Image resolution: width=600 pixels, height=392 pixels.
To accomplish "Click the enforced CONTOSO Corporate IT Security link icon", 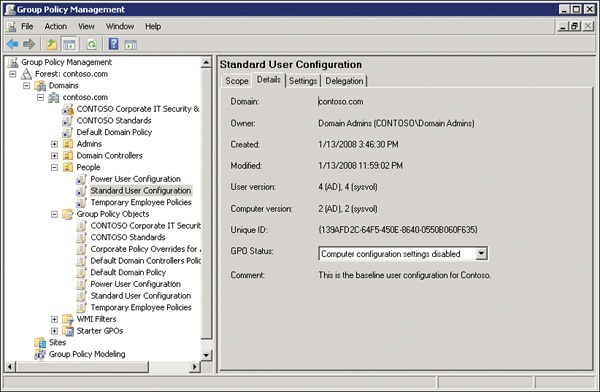I will pos(68,109).
